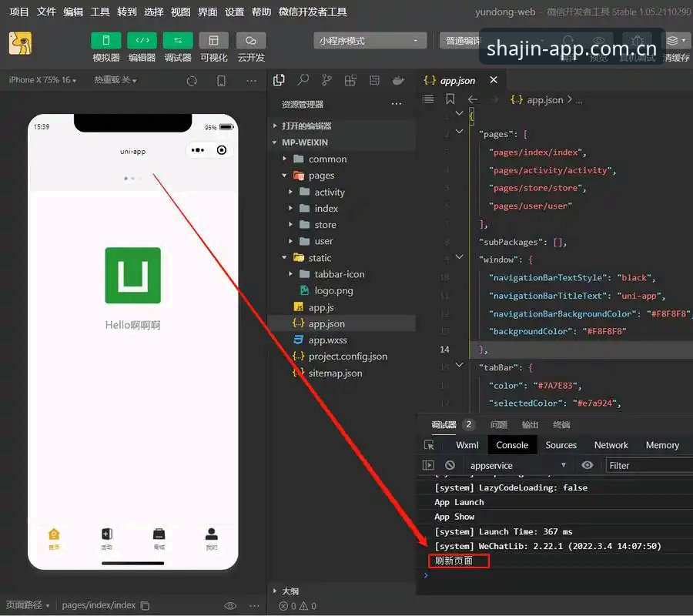Image resolution: width=693 pixels, height=616 pixels.
Task: Open the explorer files icon
Action: click(279, 80)
